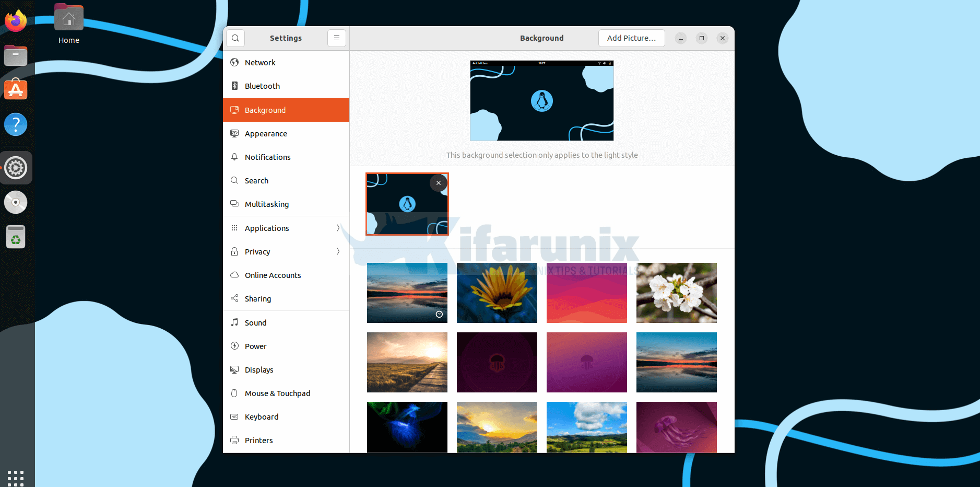The width and height of the screenshot is (980, 487).
Task: Click the Sharing icon in the sidebar
Action: 235,298
